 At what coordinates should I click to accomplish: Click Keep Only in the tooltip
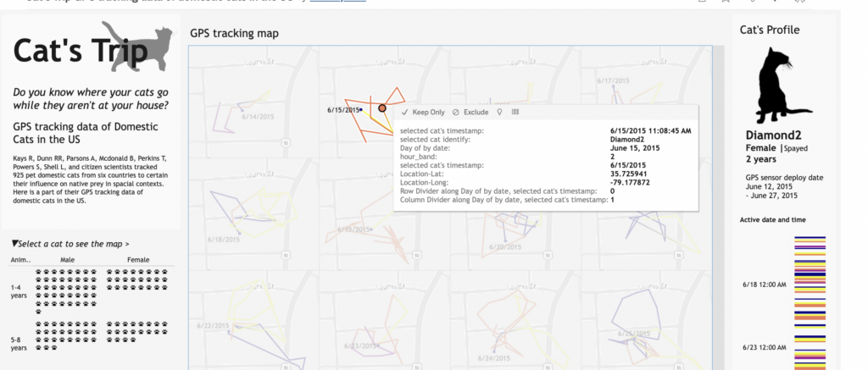[x=423, y=112]
